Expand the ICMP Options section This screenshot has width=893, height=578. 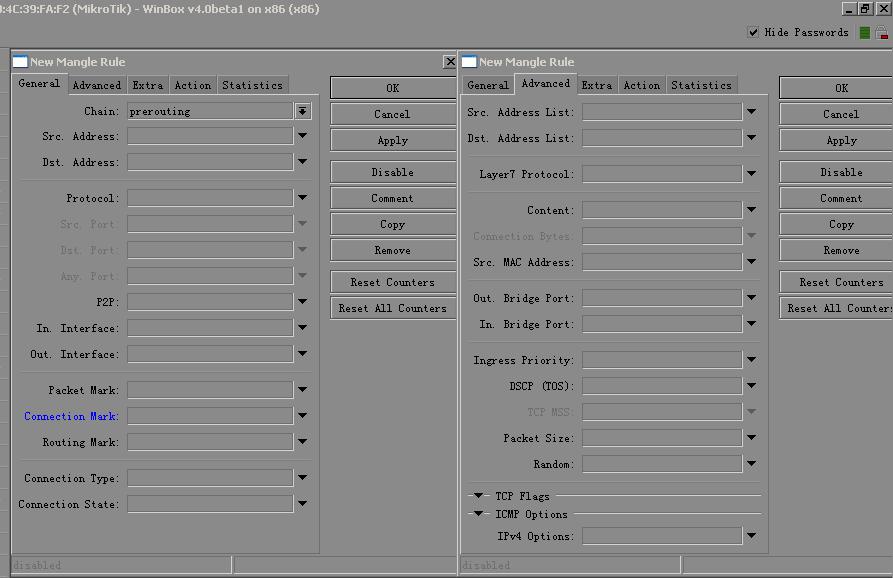[x=478, y=514]
